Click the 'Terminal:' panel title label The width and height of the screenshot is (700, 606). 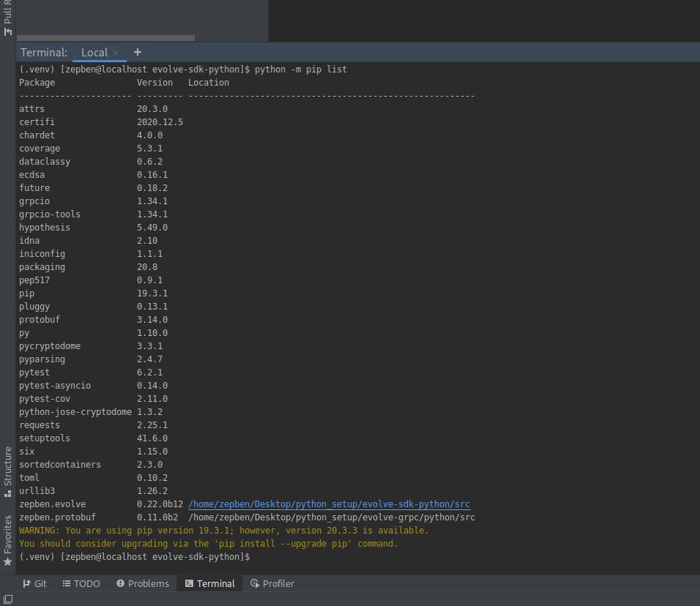pyautogui.click(x=44, y=53)
